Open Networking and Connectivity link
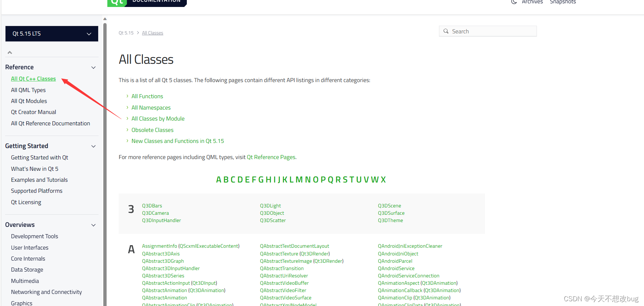Image resolution: width=644 pixels, height=306 pixels. [47, 292]
